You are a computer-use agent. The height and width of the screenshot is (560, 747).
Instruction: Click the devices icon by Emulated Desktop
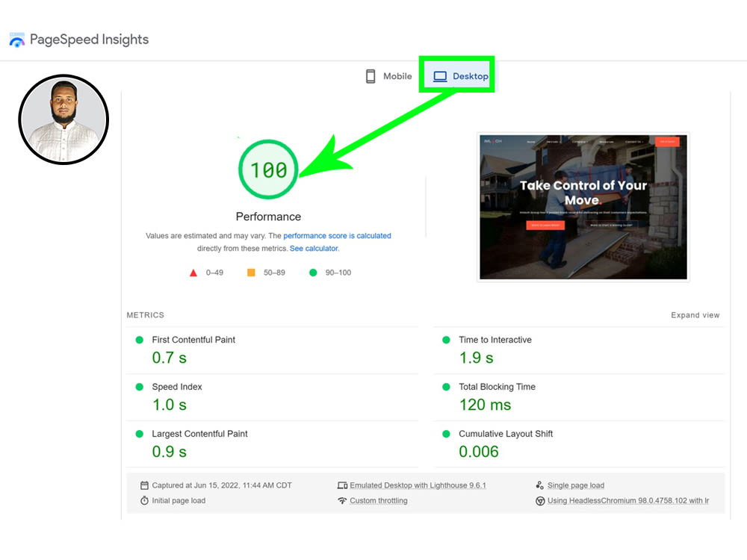[342, 485]
